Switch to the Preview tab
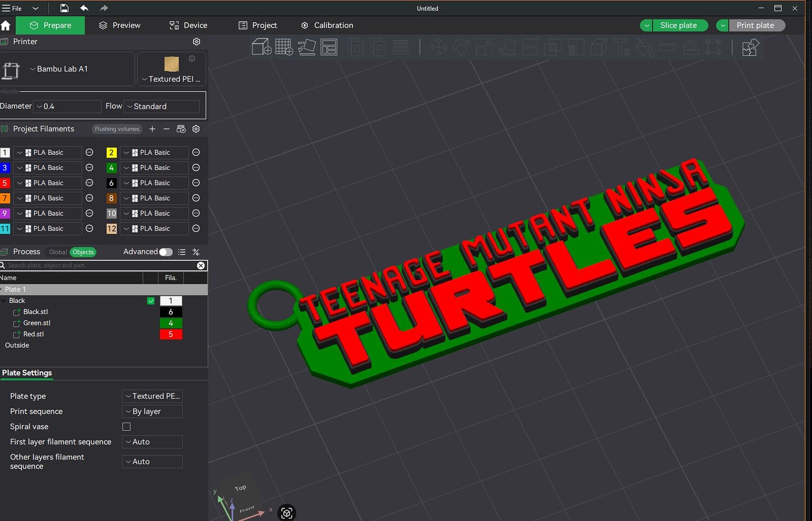 [120, 25]
